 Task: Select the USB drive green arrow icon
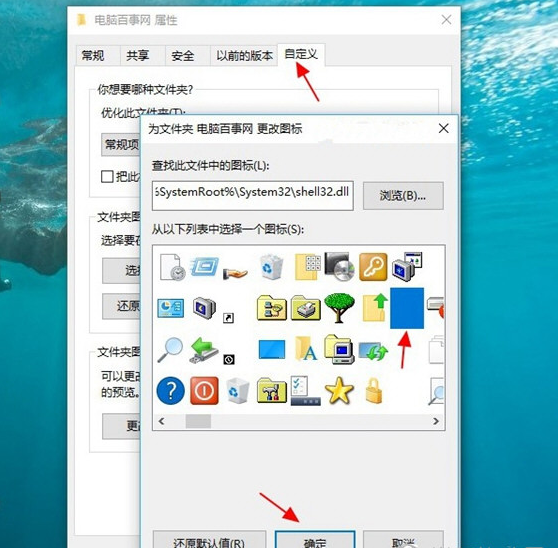tap(204, 351)
